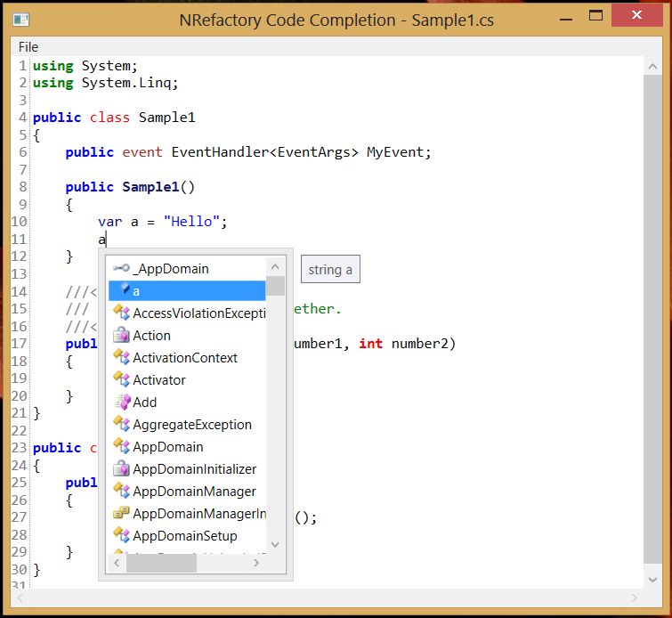Click completion list scroll right arrow
Screen dimensions: 672x618
256,562
